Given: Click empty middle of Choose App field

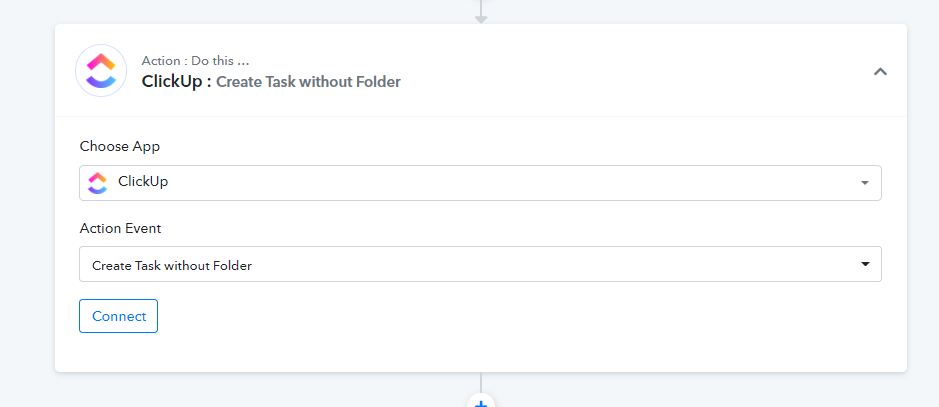Looking at the screenshot, I should [500, 183].
